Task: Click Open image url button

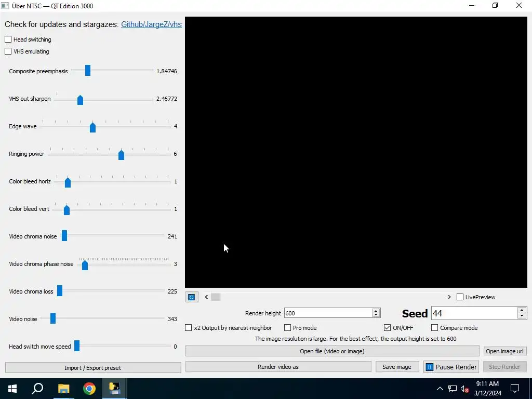Action: (505, 351)
